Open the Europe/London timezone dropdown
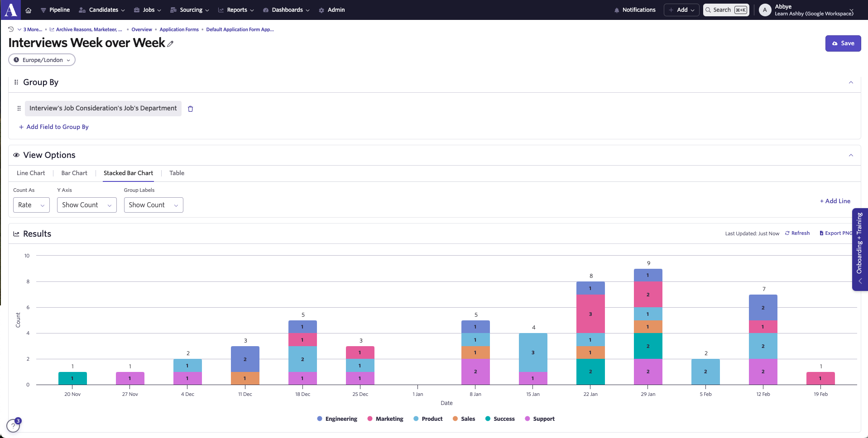The height and width of the screenshot is (438, 868). (x=42, y=60)
